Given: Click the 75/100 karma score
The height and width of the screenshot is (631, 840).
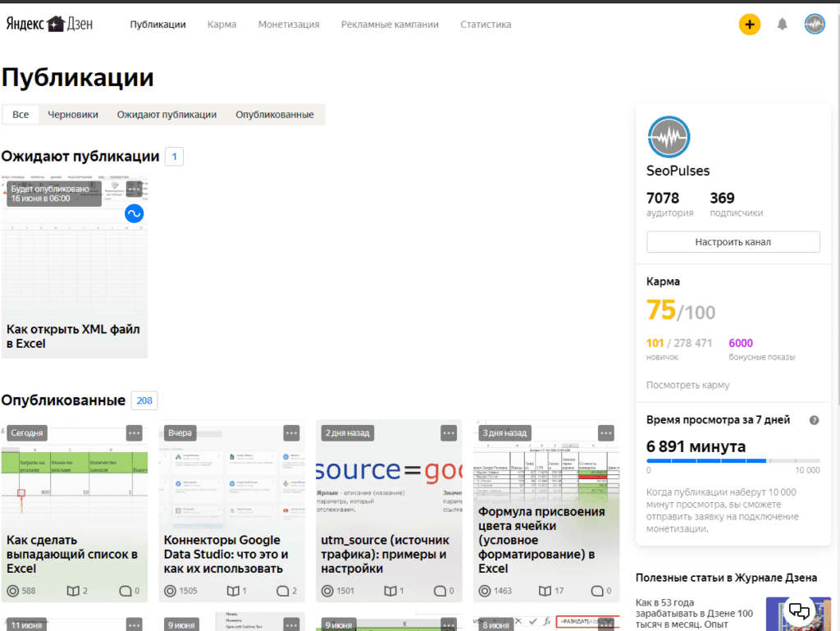Looking at the screenshot, I should tap(681, 310).
